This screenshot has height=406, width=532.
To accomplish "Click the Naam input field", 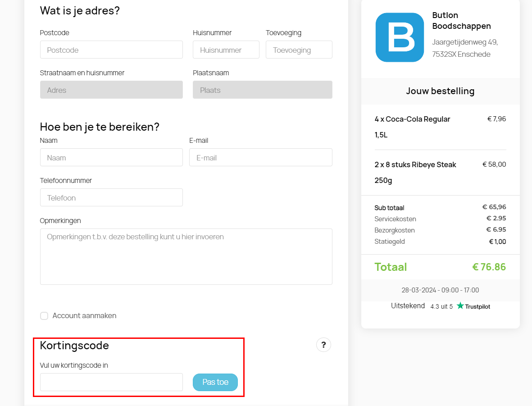I will (x=111, y=157).
